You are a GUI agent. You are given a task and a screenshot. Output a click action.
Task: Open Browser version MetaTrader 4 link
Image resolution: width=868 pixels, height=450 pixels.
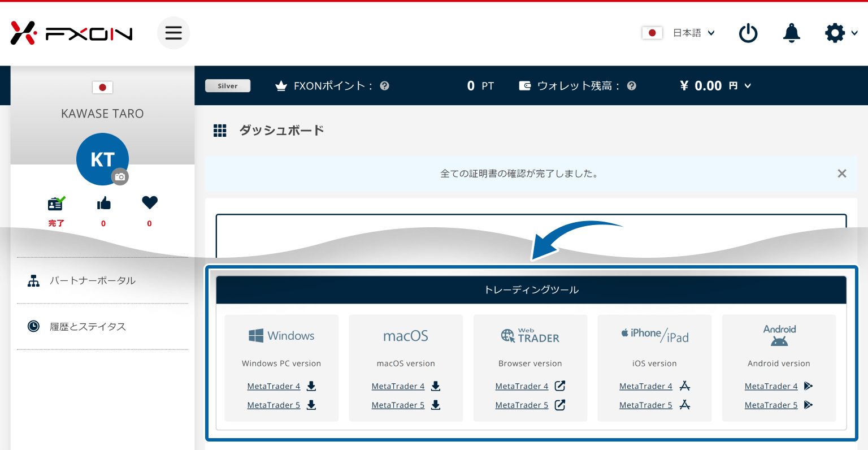[522, 386]
